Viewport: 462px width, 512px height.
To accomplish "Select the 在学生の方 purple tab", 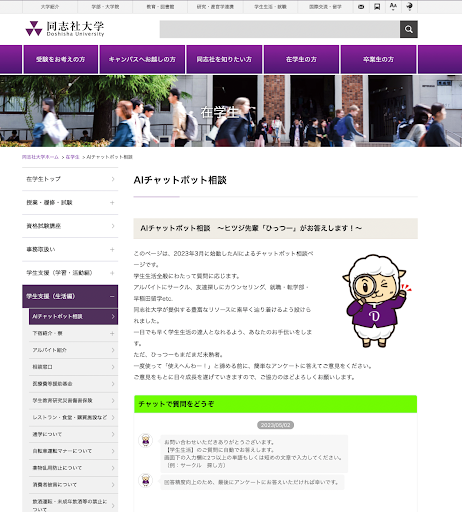I will tap(301, 59).
